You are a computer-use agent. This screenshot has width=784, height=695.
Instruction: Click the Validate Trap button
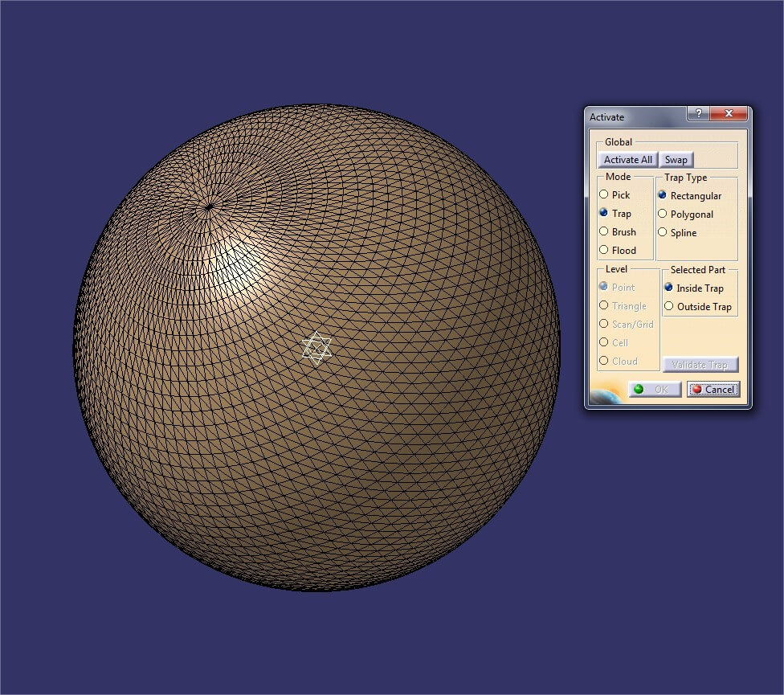tap(700, 364)
